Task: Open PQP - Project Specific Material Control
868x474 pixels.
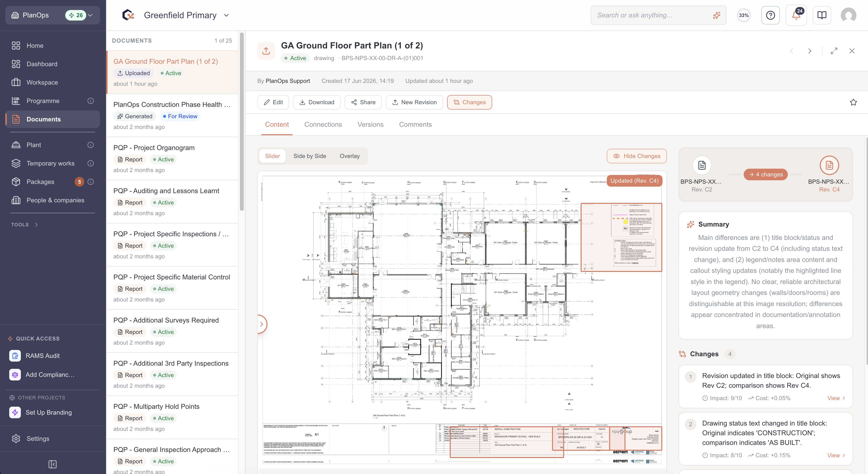Action: (x=173, y=288)
